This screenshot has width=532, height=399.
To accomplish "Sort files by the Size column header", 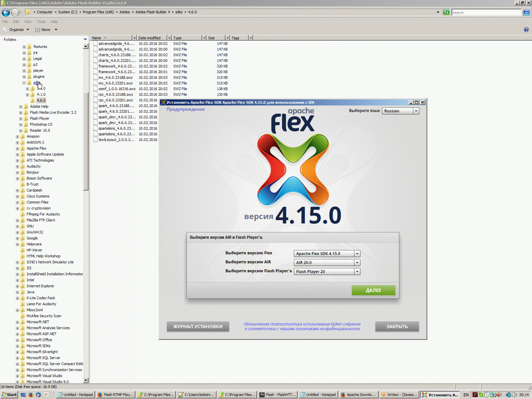I will point(215,38).
